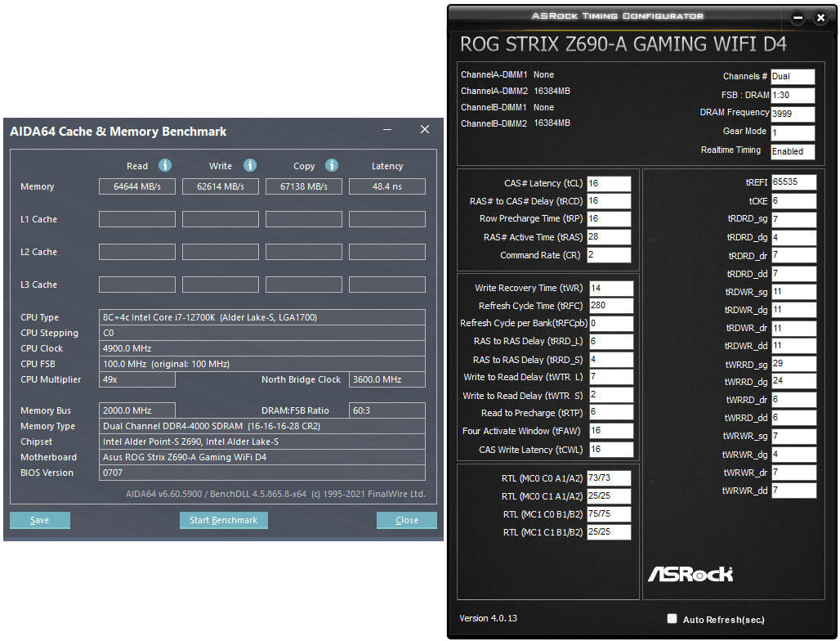The image size is (840, 641).
Task: Click the Channels # field showing Dual
Action: click(793, 77)
